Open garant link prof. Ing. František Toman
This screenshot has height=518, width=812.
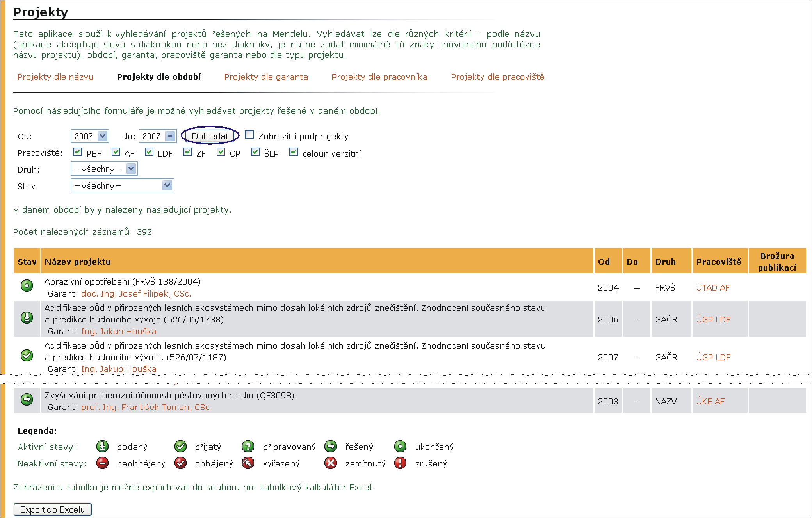coord(146,407)
